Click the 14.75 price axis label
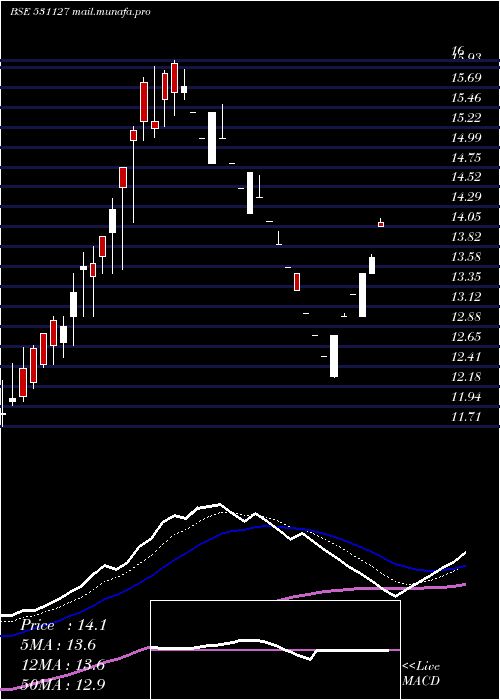 [x=466, y=158]
